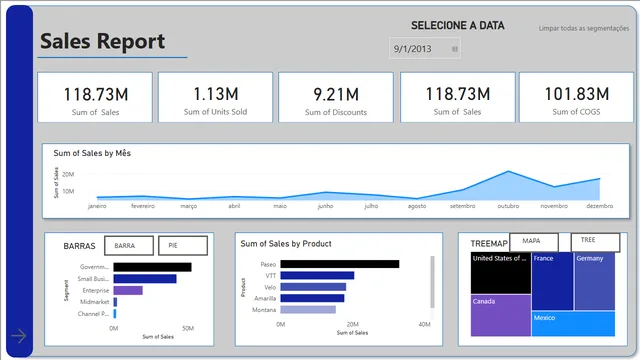Screen dimensions: 640x360
Task: Click the 118.73M Sum of Sales first card
Action: pos(95,98)
